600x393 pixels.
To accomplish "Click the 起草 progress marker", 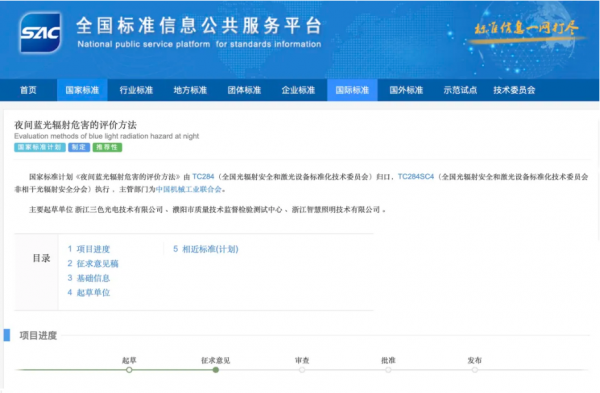I will coord(129,370).
